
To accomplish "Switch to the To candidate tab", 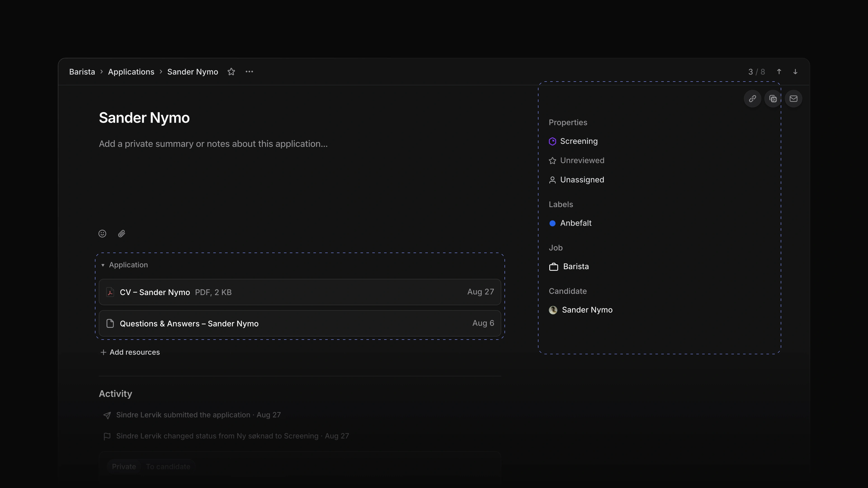I will (x=168, y=467).
